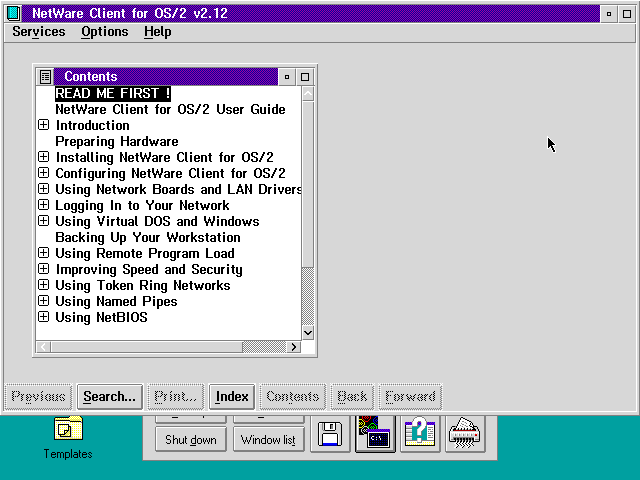Expand the Using NetBIOS topic
The width and height of the screenshot is (640, 480).
(43, 317)
